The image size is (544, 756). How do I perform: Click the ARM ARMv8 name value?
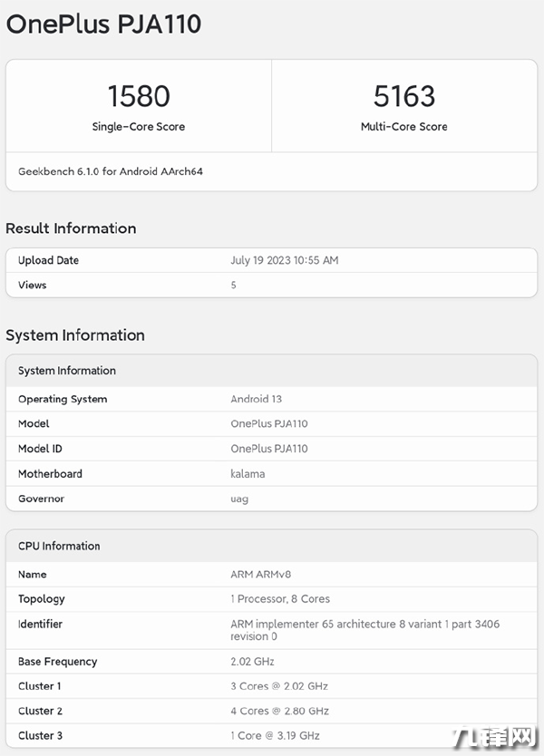(261, 574)
